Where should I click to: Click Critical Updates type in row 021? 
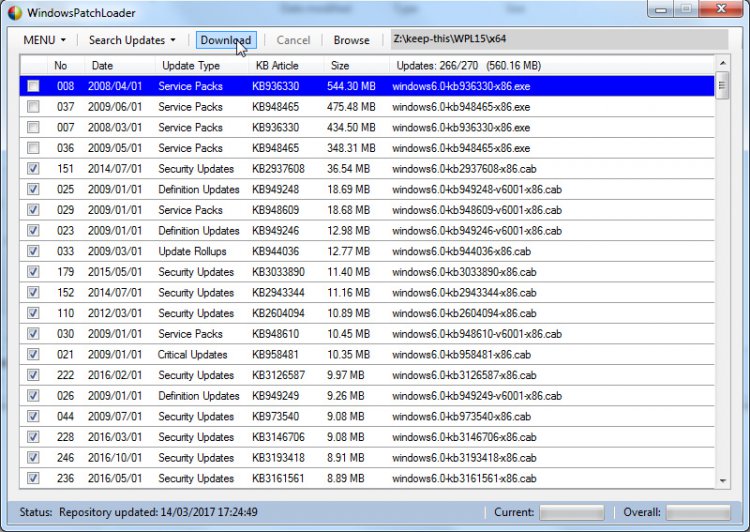click(192, 355)
